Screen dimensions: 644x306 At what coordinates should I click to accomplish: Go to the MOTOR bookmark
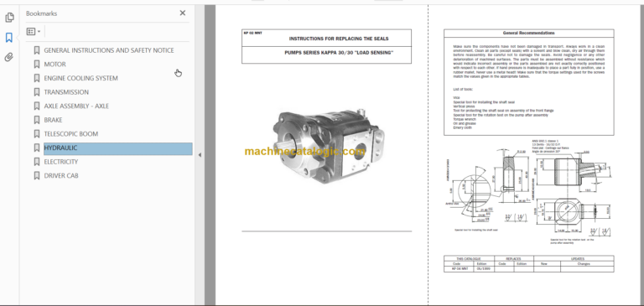click(55, 65)
